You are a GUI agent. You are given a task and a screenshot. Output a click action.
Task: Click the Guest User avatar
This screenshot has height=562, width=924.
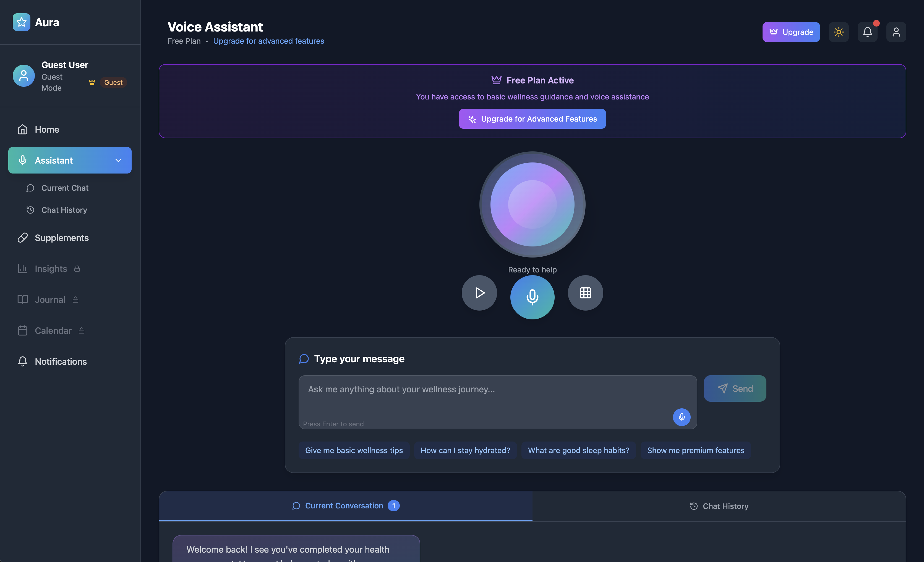point(24,76)
